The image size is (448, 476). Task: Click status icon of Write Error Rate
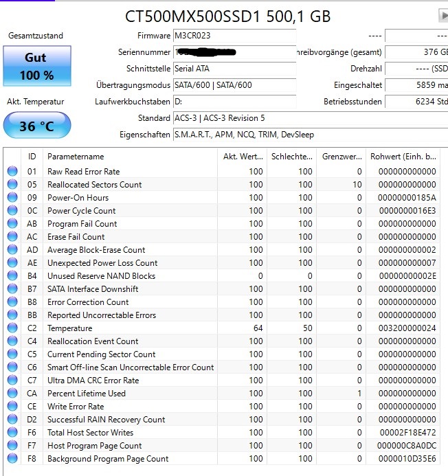pos(12,406)
